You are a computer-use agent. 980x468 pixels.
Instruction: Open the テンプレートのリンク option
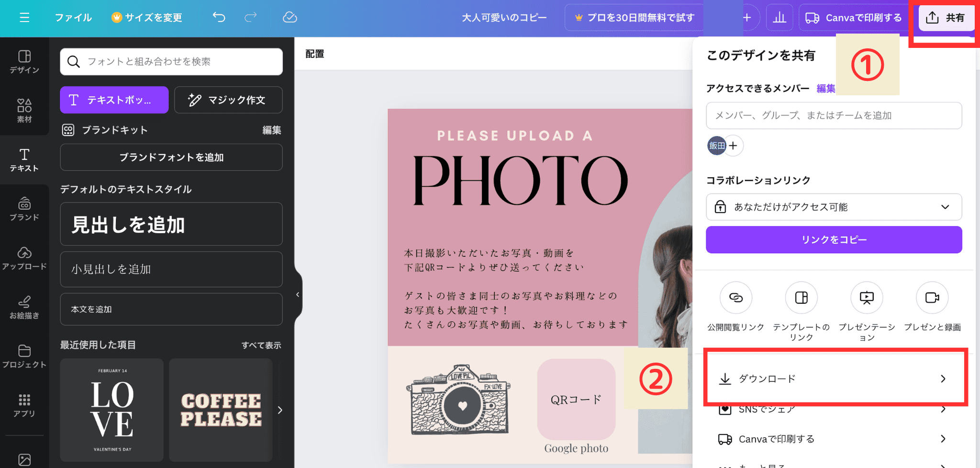coord(801,298)
